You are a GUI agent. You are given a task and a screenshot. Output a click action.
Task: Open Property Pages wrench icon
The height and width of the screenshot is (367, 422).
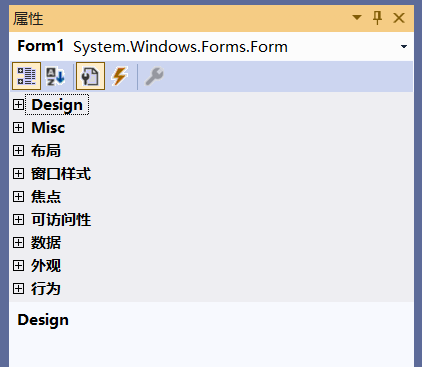click(x=154, y=76)
